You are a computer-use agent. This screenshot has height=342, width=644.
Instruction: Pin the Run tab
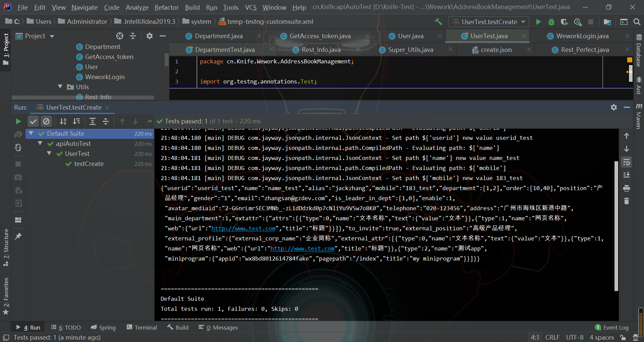(x=18, y=236)
